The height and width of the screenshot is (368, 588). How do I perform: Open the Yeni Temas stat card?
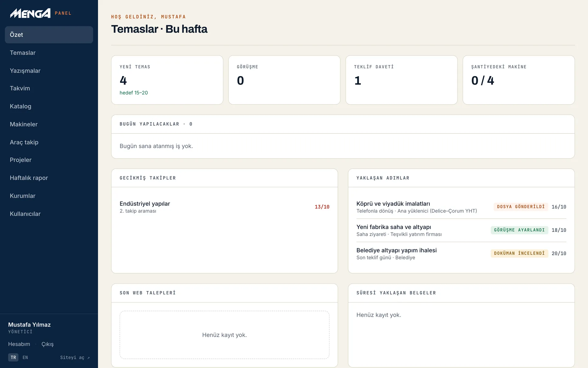[x=167, y=80]
